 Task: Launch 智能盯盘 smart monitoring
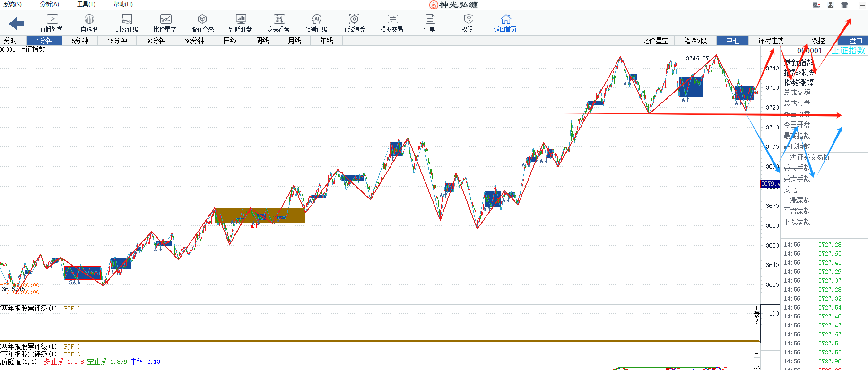click(240, 23)
